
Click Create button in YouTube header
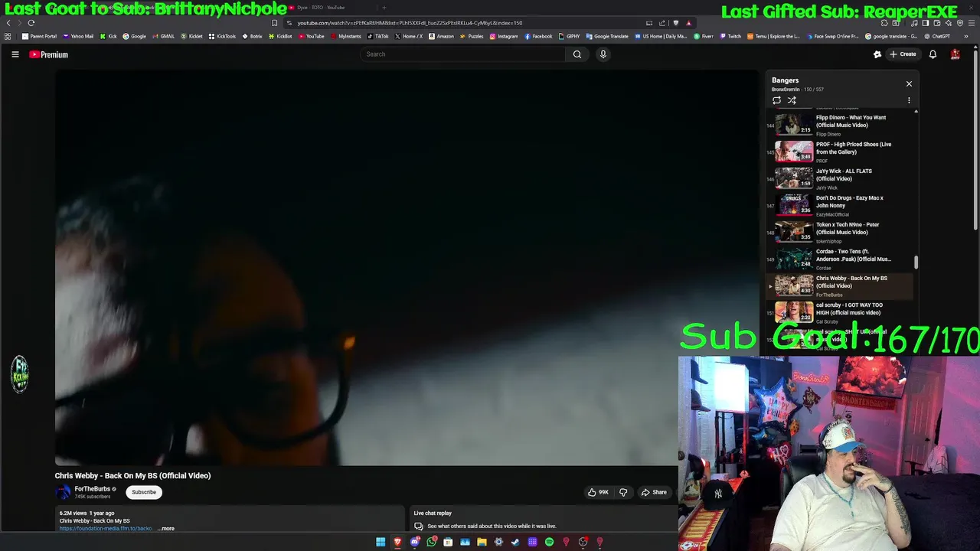click(x=903, y=54)
